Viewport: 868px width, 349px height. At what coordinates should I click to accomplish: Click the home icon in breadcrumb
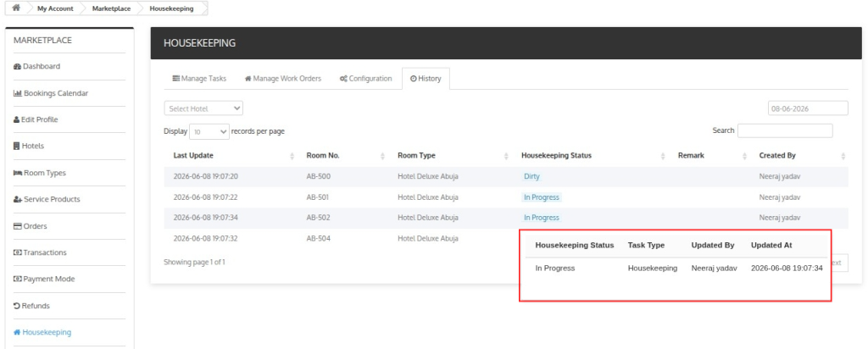tap(16, 8)
